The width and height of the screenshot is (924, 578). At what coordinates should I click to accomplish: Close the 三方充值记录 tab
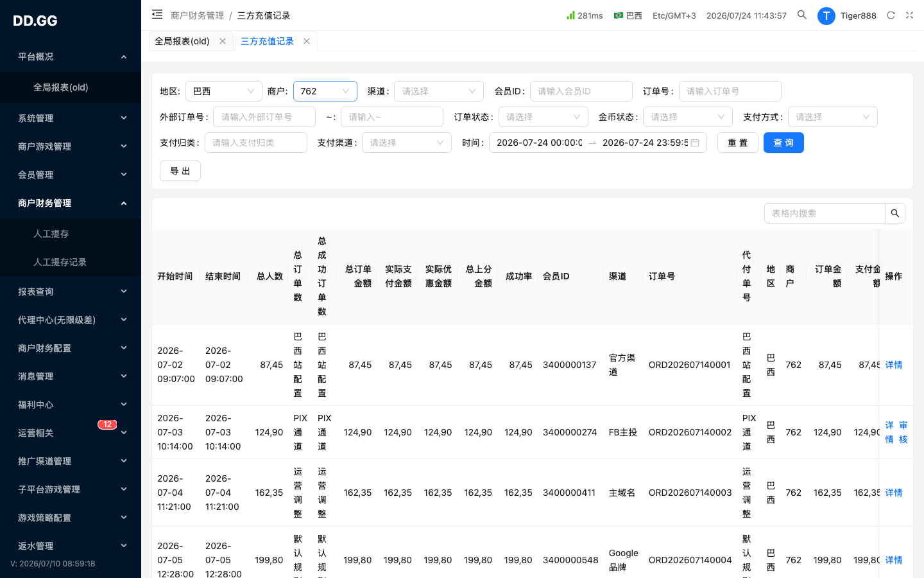(307, 41)
